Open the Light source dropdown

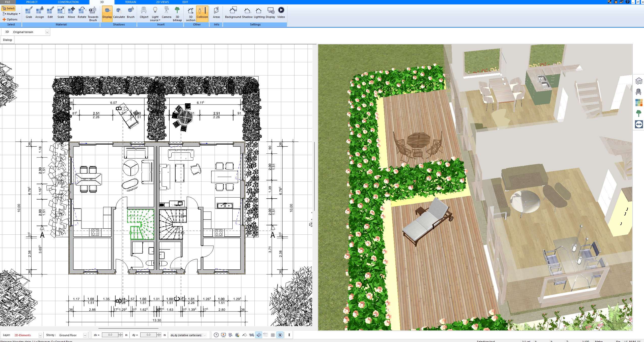tap(155, 14)
